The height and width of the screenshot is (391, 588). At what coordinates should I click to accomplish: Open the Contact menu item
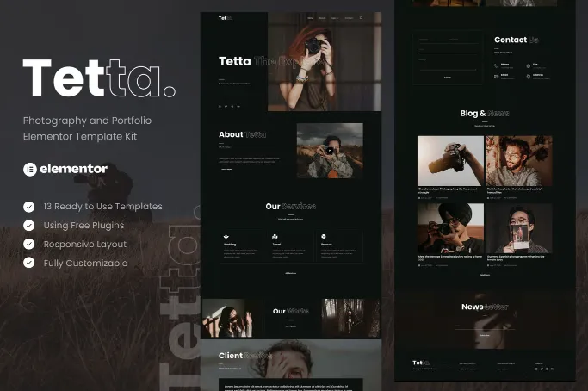[x=348, y=18]
